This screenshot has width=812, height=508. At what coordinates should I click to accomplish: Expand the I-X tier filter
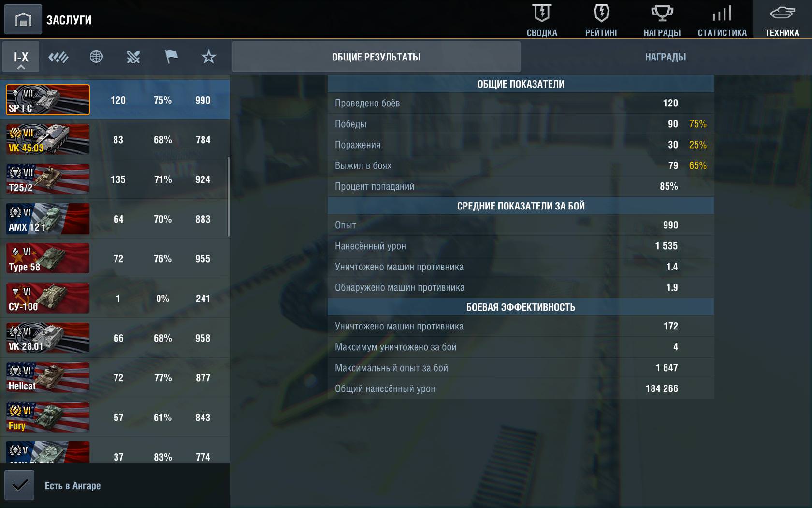click(x=21, y=57)
